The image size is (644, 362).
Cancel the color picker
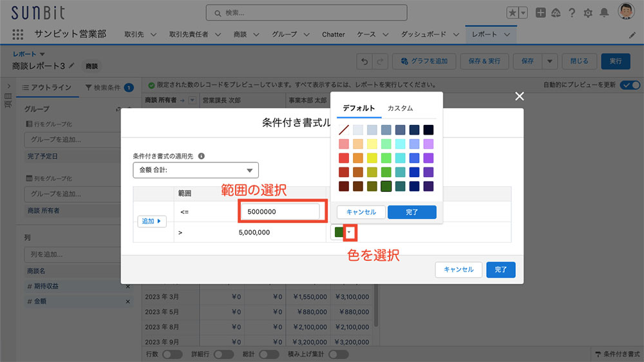[361, 212]
